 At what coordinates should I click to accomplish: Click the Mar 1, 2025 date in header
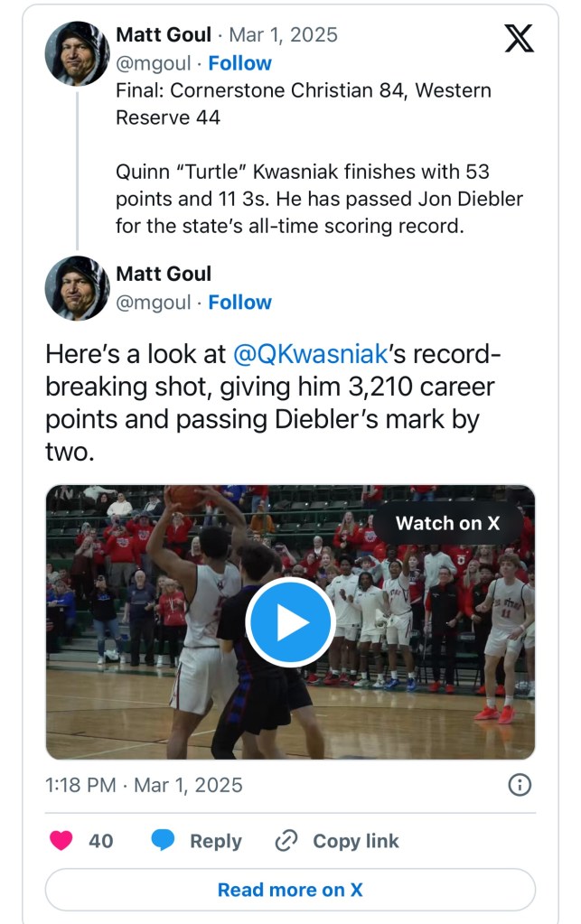click(x=283, y=35)
